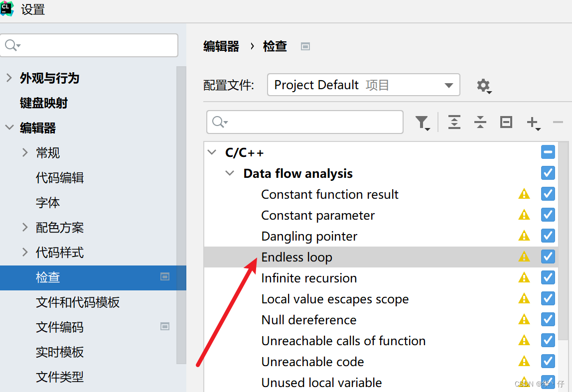Collapse the C/C++ inspection group
The image size is (572, 392).
point(211,152)
